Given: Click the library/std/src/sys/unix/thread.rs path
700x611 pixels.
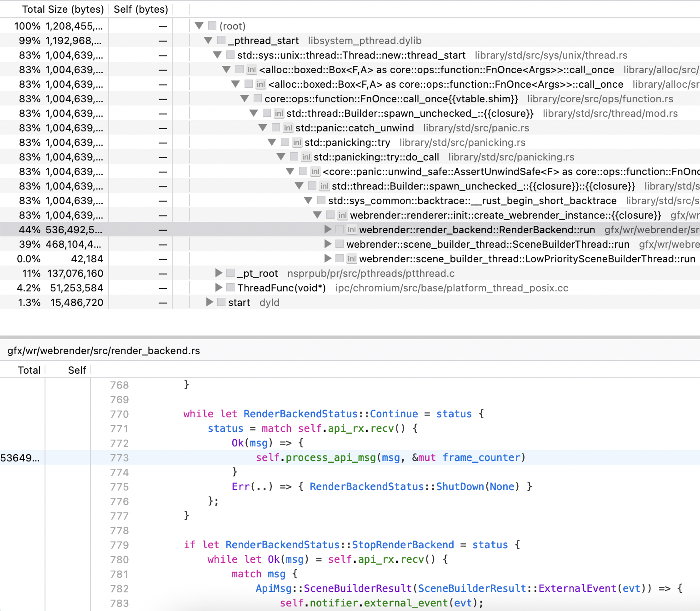Looking at the screenshot, I should 551,55.
